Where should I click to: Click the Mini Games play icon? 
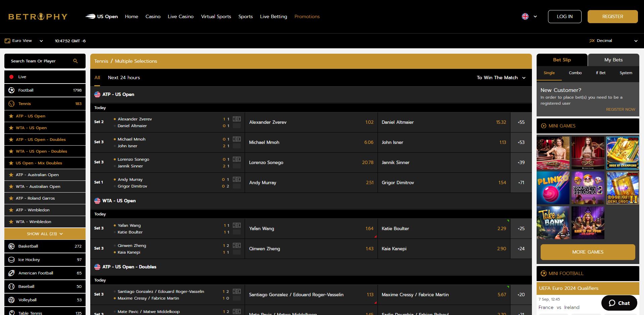544,126
